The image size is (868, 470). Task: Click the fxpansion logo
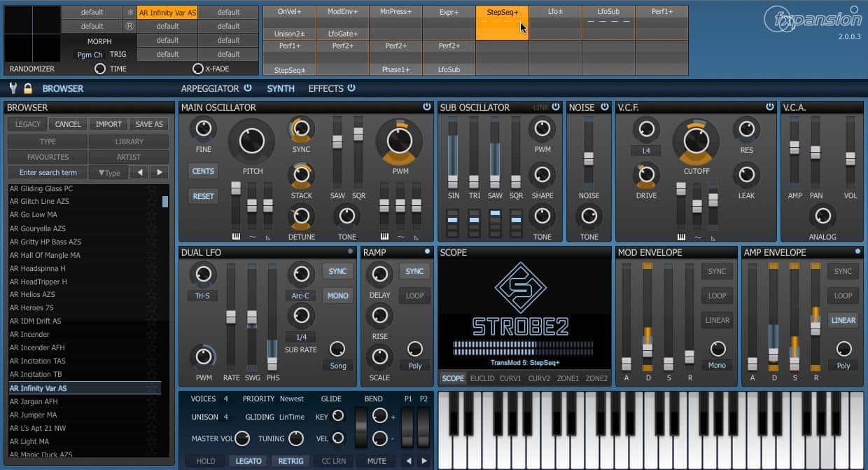coord(813,20)
